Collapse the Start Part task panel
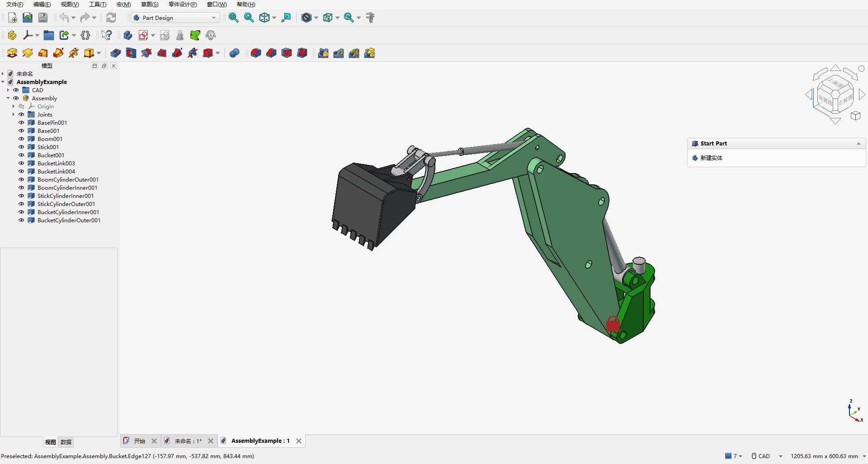Viewport: 868px width, 464px height. pyautogui.click(x=859, y=143)
